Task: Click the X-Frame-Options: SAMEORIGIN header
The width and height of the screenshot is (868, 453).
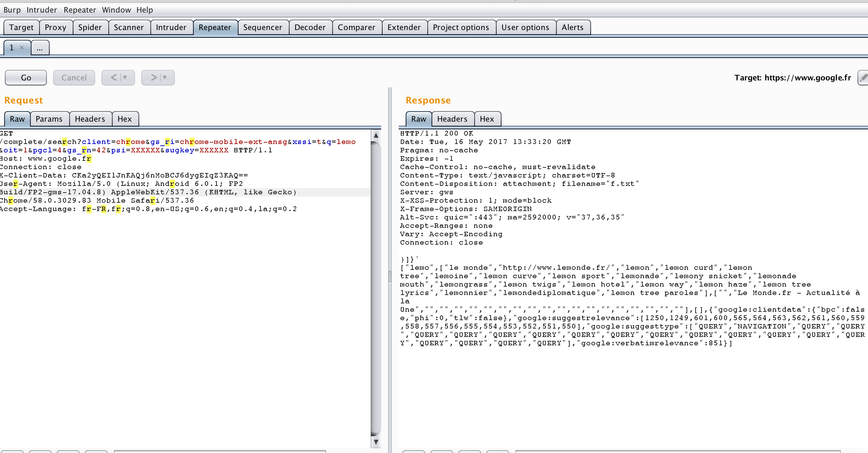Action: [x=466, y=209]
